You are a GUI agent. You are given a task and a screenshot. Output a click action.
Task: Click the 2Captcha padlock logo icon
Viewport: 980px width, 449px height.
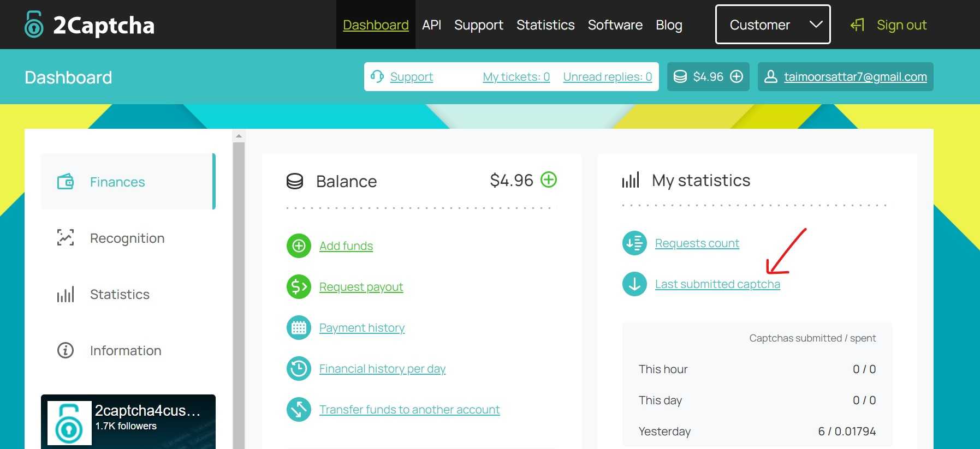34,25
